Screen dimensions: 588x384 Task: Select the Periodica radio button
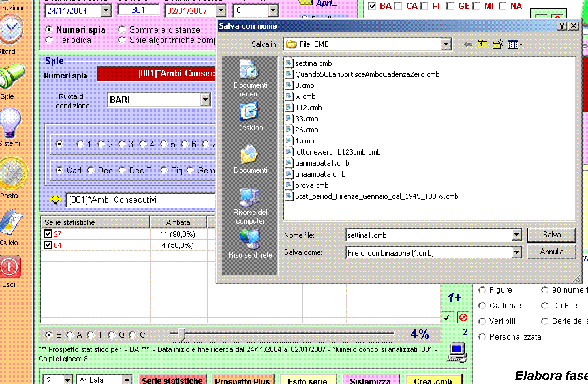click(49, 40)
